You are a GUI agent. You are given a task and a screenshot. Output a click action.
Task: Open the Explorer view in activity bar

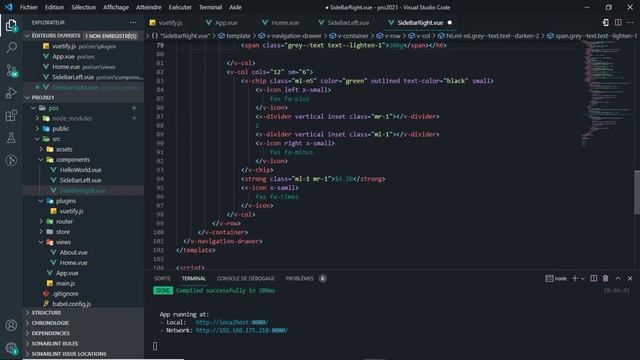point(11,26)
